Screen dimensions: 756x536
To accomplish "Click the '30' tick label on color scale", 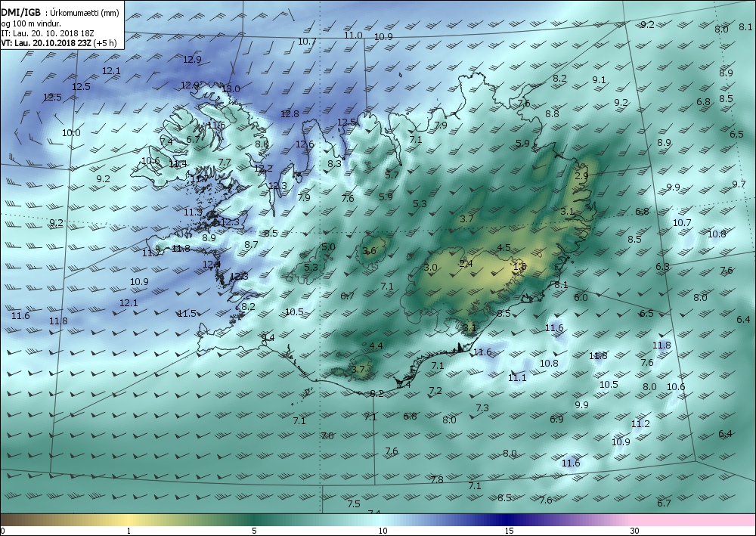I will [x=635, y=531].
